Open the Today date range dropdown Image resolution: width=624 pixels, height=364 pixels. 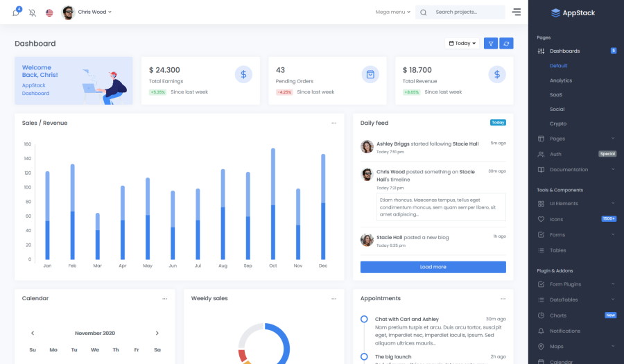462,44
